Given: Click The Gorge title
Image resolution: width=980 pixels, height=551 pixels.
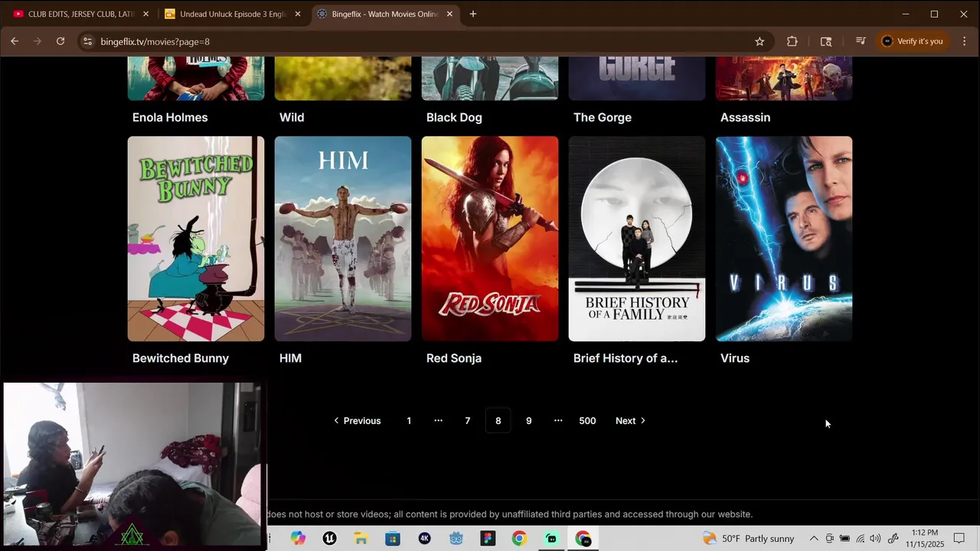Looking at the screenshot, I should click(603, 117).
